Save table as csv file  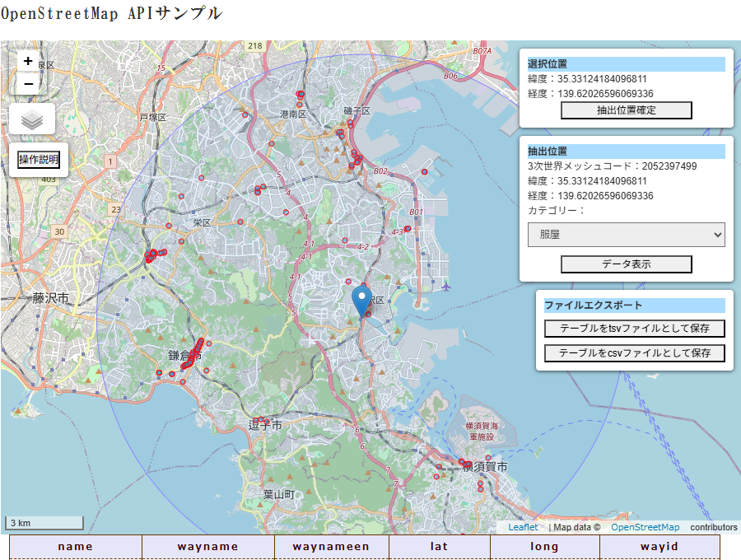point(635,353)
